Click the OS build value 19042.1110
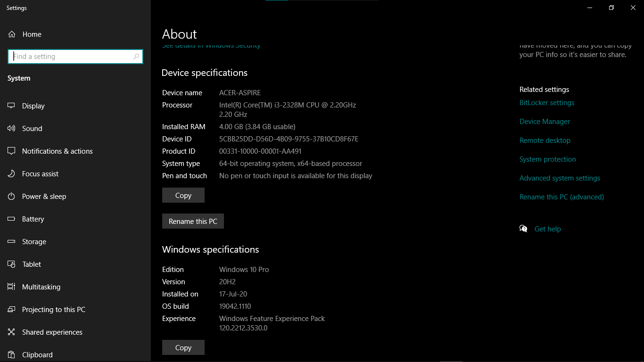Image resolution: width=644 pixels, height=362 pixels. pos(235,306)
